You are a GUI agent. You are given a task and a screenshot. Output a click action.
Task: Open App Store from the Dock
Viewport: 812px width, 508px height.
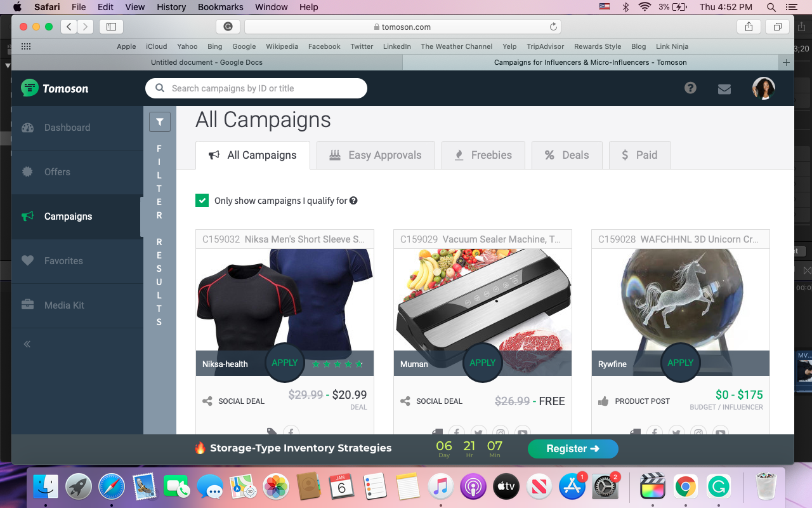click(572, 487)
